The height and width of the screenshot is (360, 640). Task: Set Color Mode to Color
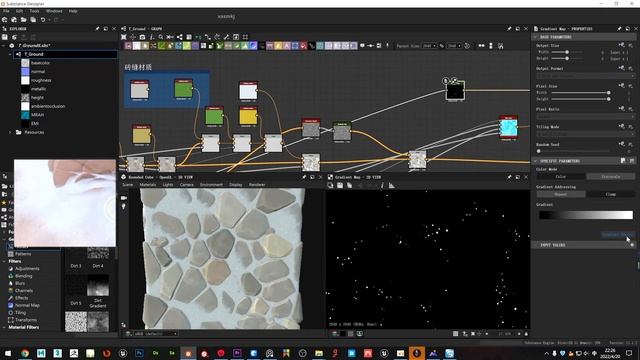point(561,177)
